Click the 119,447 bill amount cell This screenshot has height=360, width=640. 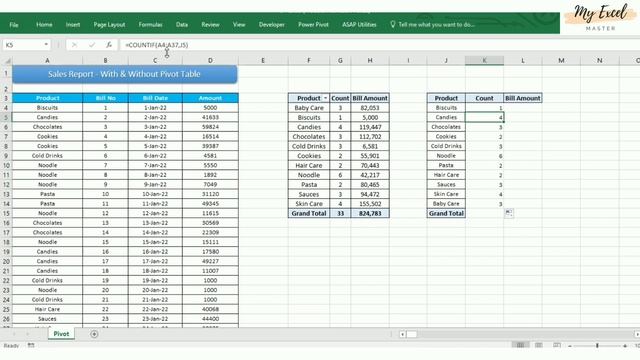click(x=370, y=127)
